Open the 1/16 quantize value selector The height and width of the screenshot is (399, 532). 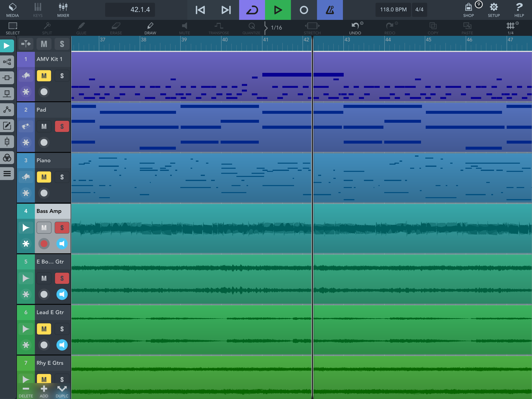click(276, 28)
